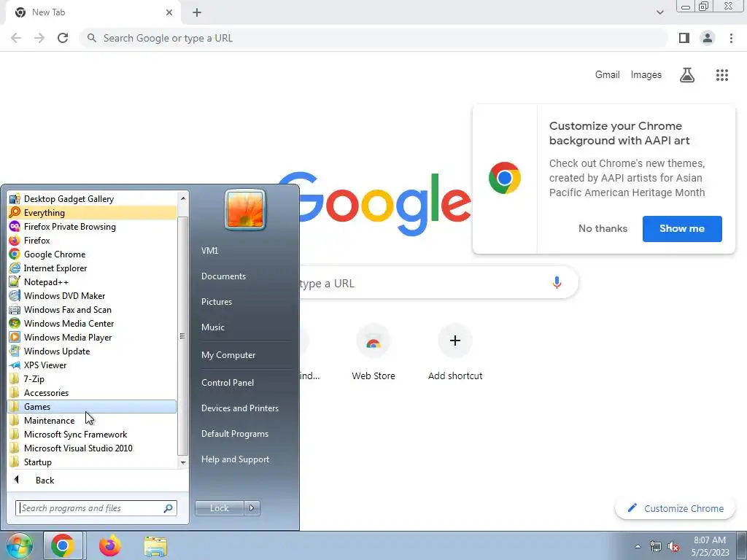Screen dimensions: 747x560
Task: Click the Windows Start orb
Action: [x=19, y=545]
